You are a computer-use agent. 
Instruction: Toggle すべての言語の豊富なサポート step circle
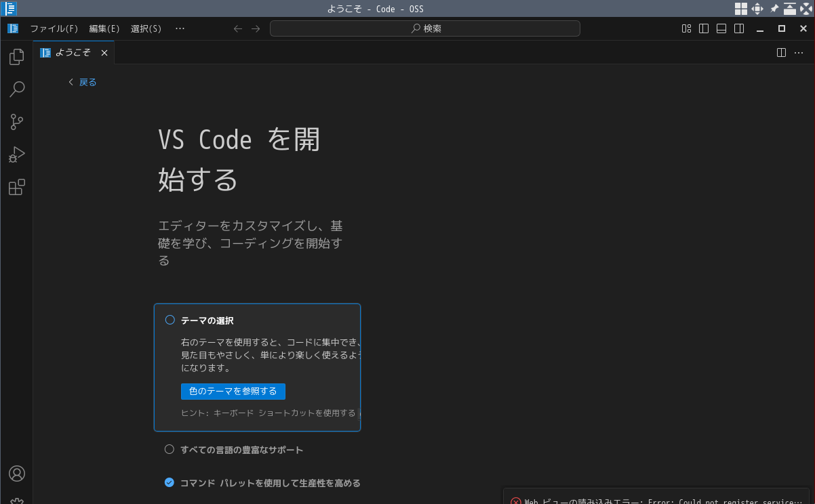(x=170, y=449)
